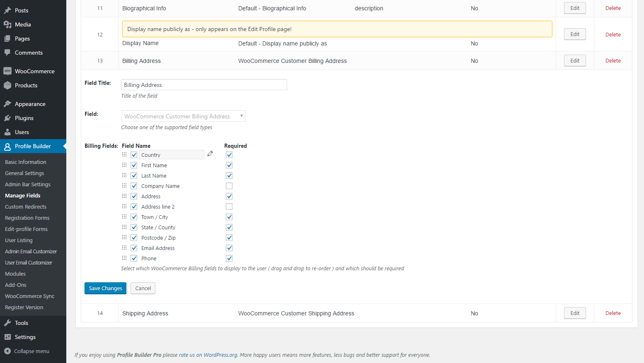Click Delete for Shipping Address row

click(x=613, y=313)
